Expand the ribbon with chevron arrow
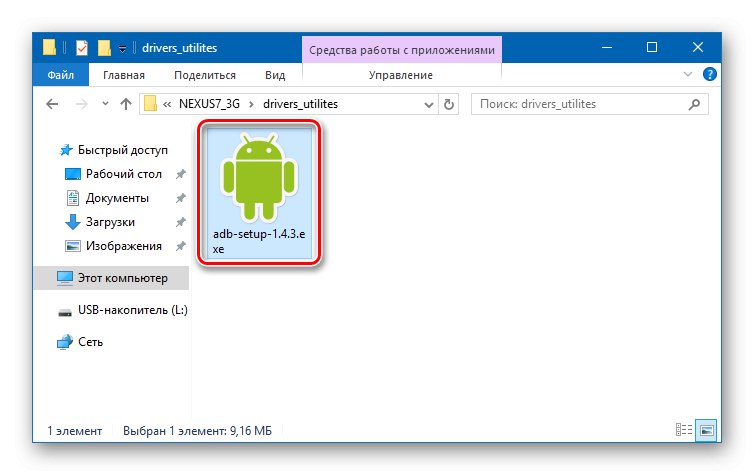This screenshot has width=754, height=475. point(688,75)
